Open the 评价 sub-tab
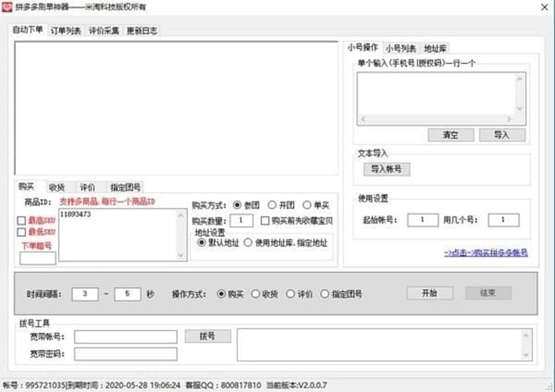555x392 pixels. click(87, 187)
